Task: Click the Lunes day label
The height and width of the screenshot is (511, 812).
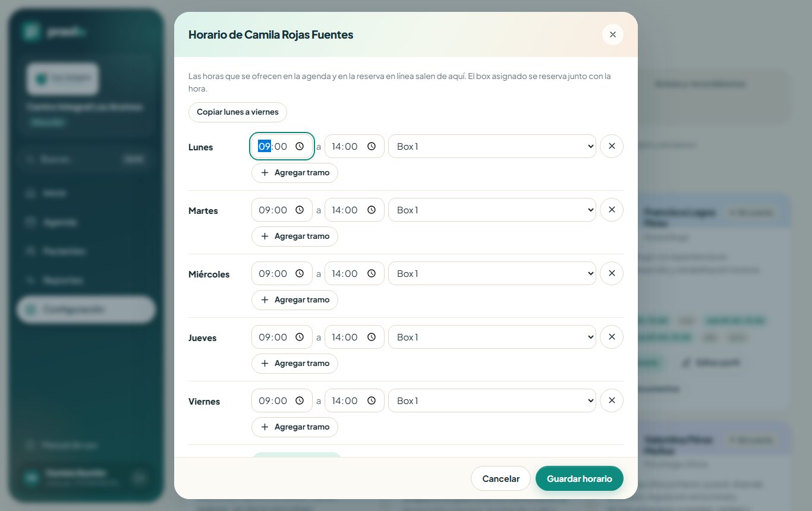Action: pos(201,147)
